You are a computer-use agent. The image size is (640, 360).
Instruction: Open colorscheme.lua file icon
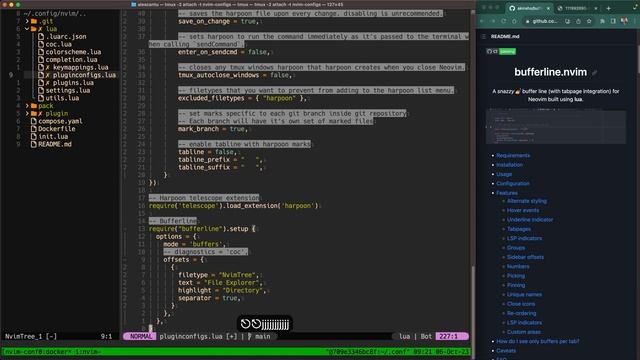click(41, 52)
